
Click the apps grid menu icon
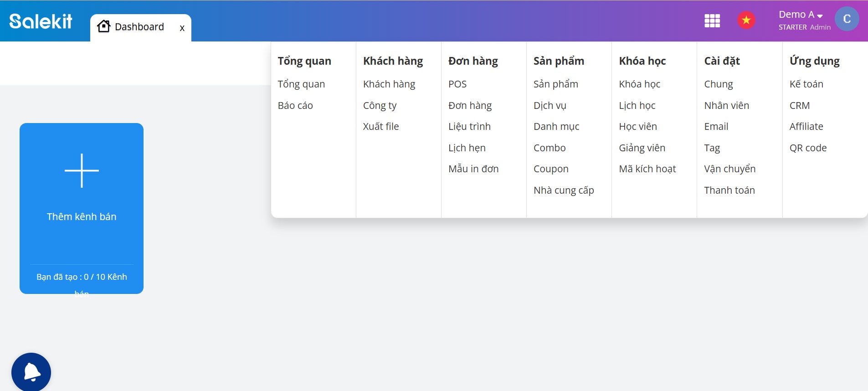712,21
